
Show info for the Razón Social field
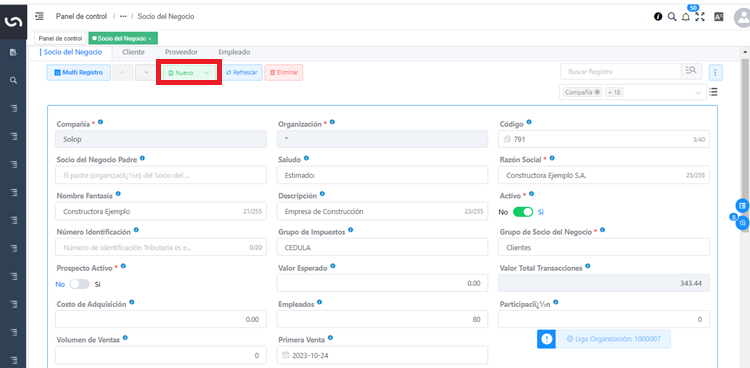552,158
